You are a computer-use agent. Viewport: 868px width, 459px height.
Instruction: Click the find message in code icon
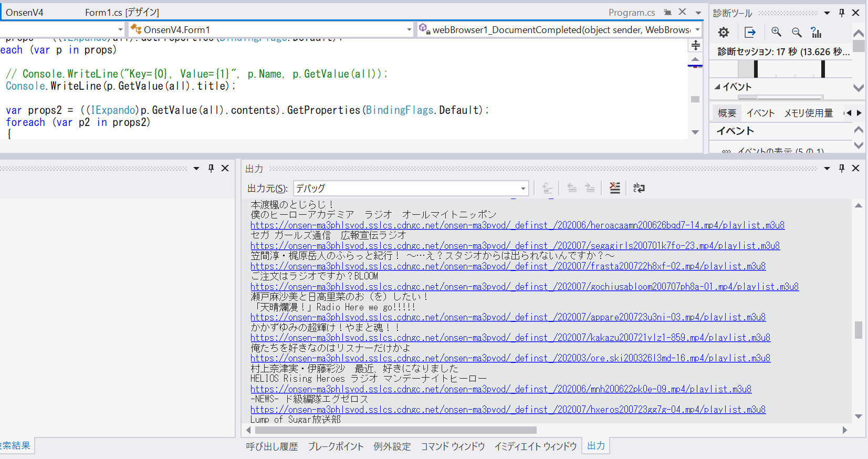coord(547,188)
